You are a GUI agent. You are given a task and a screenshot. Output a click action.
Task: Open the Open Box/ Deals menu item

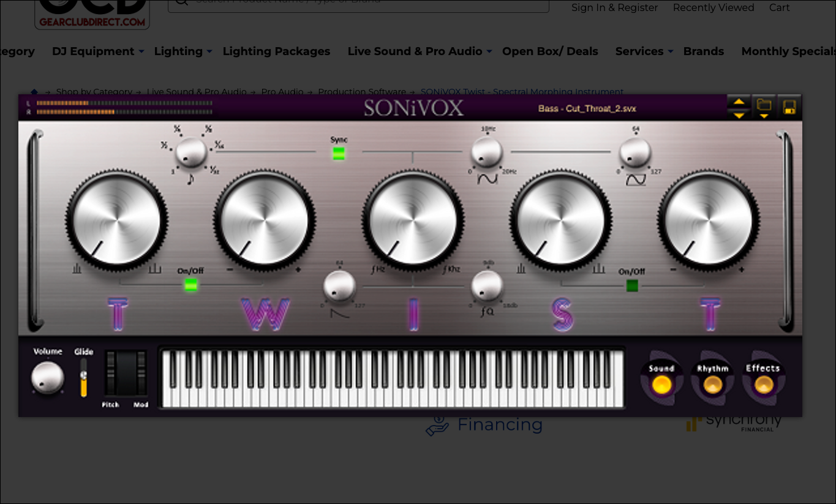point(550,51)
